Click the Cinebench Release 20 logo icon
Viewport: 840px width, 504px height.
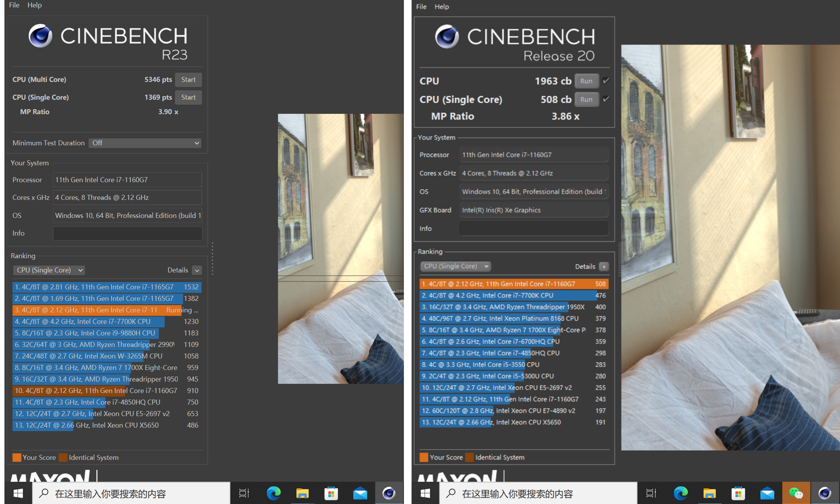tap(447, 37)
